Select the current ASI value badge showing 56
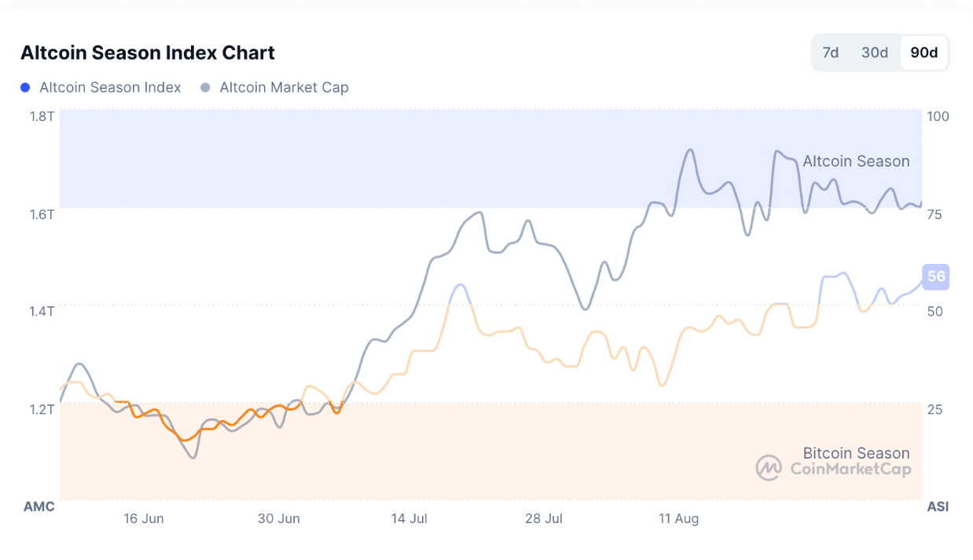 click(x=935, y=277)
